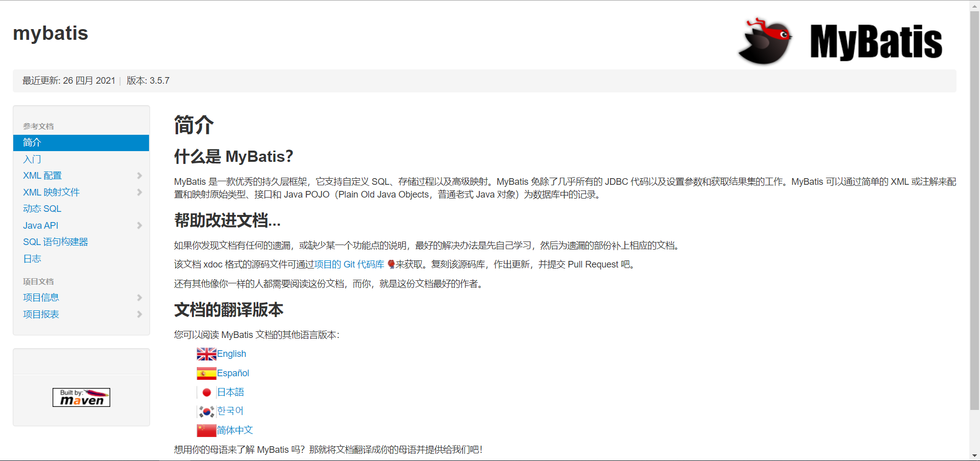Click the Spanish flag icon
The width and height of the screenshot is (980, 461).
coord(206,373)
